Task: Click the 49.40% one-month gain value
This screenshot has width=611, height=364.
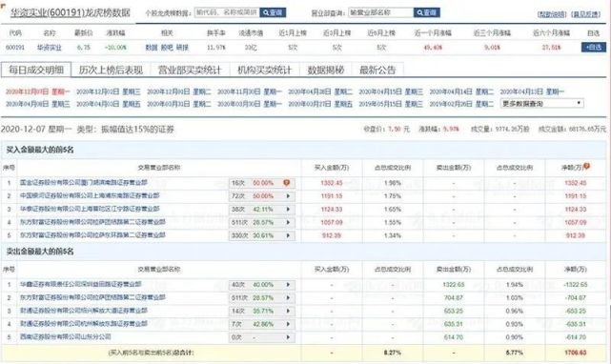Action: tap(433, 48)
